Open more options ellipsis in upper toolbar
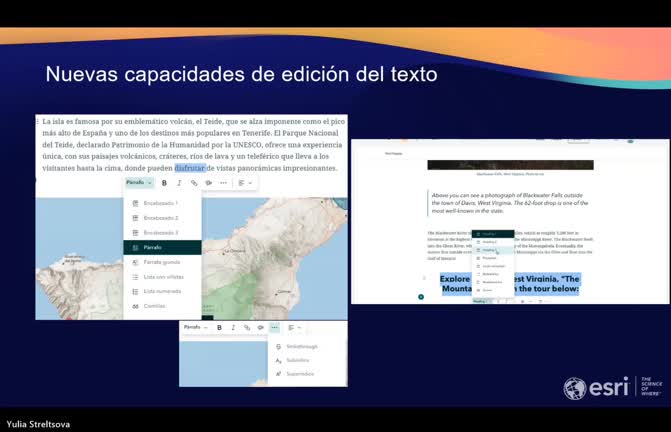This screenshot has width=671, height=432. click(222, 183)
